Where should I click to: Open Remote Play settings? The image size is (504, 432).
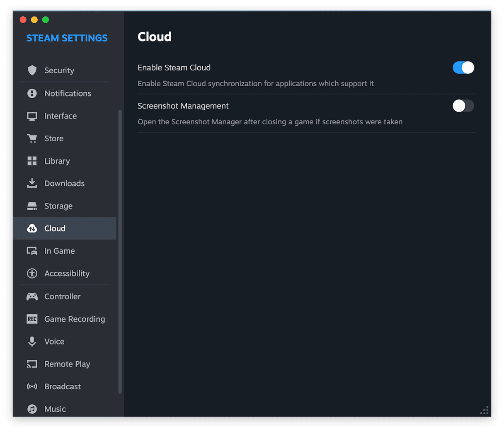[67, 364]
